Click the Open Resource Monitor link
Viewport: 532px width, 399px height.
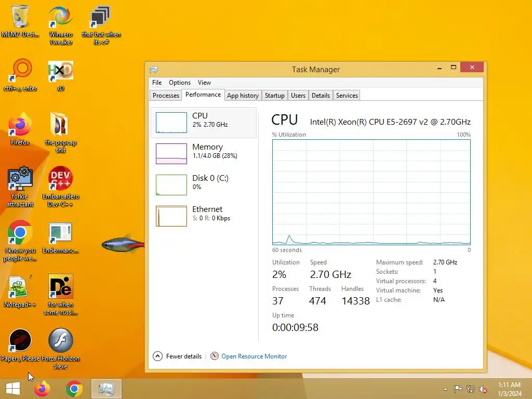(254, 356)
